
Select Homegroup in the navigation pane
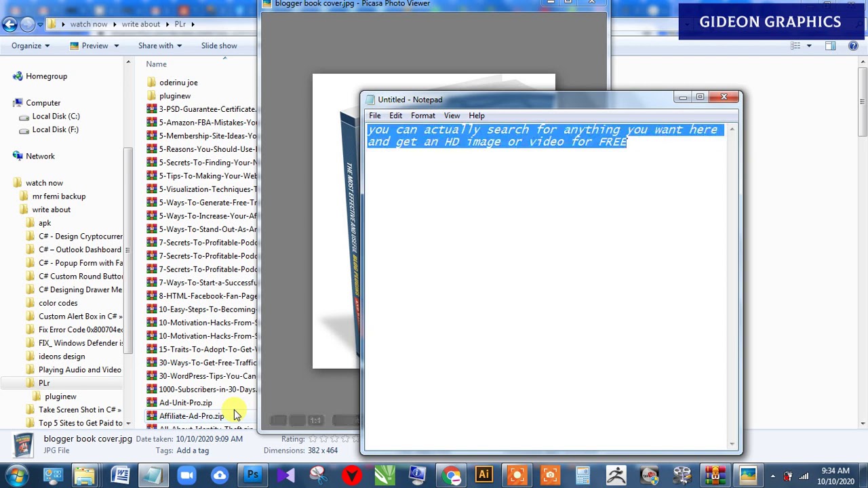click(x=46, y=77)
